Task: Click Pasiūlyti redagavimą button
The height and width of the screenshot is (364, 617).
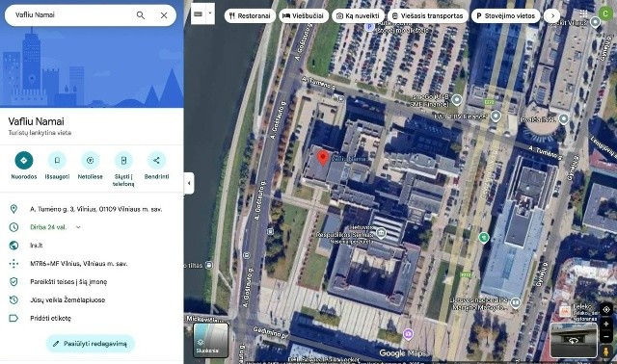Action: [91, 344]
